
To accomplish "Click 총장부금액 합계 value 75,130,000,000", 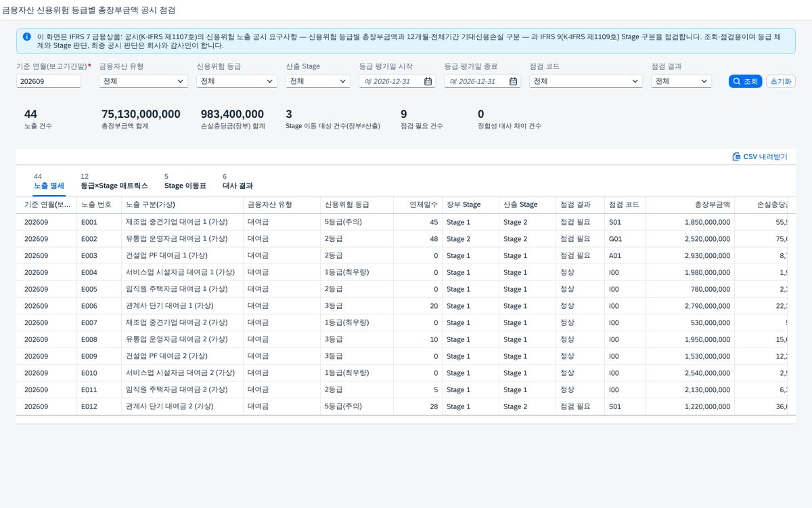I will [141, 114].
